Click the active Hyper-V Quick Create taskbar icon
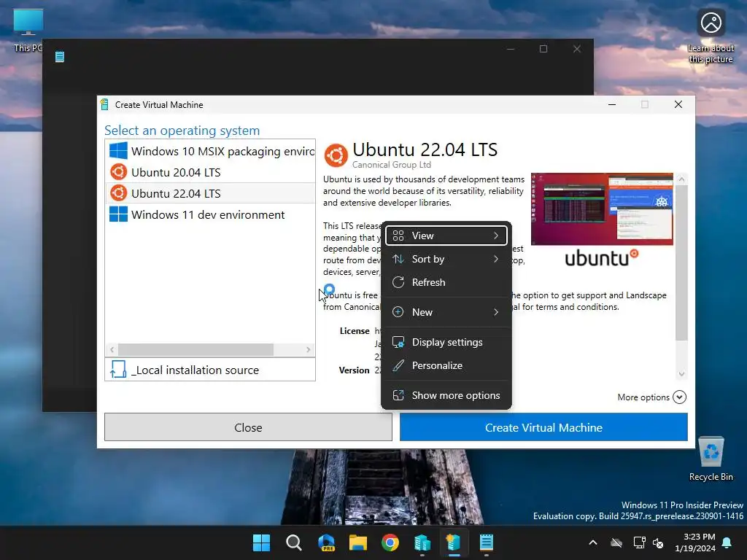747x560 pixels. pyautogui.click(x=454, y=542)
